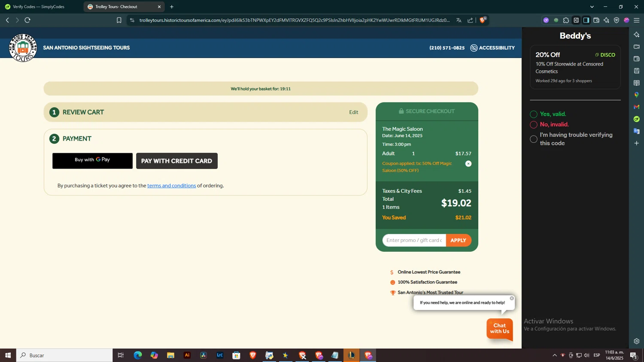Select the 'Yes, valid.' radio option

534,114
